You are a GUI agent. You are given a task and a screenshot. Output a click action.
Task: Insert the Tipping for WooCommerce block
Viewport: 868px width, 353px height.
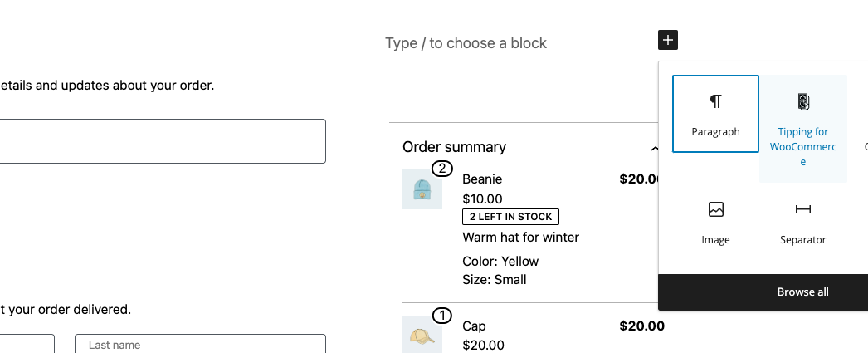click(x=802, y=128)
